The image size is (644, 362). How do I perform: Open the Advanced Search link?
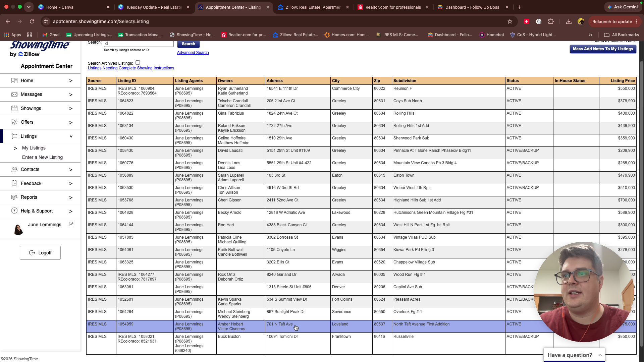coord(193,53)
